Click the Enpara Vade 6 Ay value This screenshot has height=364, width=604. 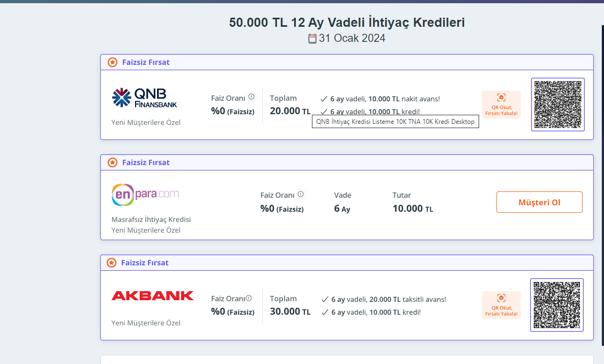click(x=342, y=209)
